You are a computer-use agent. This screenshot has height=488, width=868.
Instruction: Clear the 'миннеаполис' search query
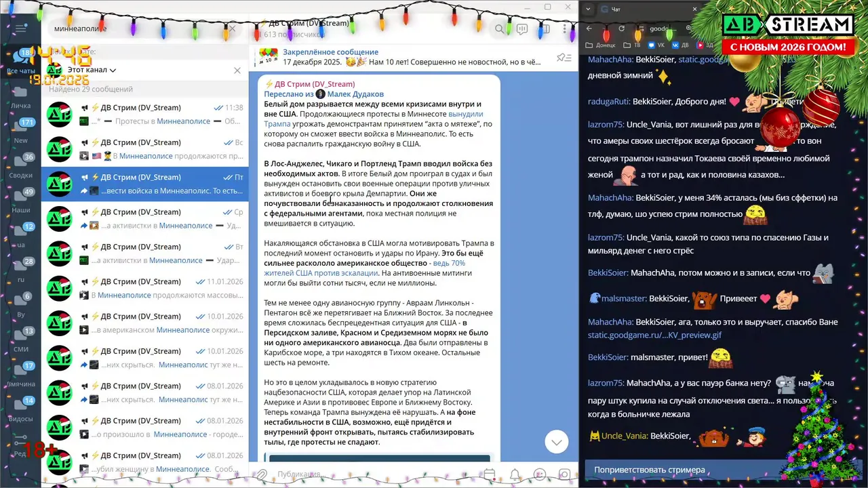tap(232, 29)
